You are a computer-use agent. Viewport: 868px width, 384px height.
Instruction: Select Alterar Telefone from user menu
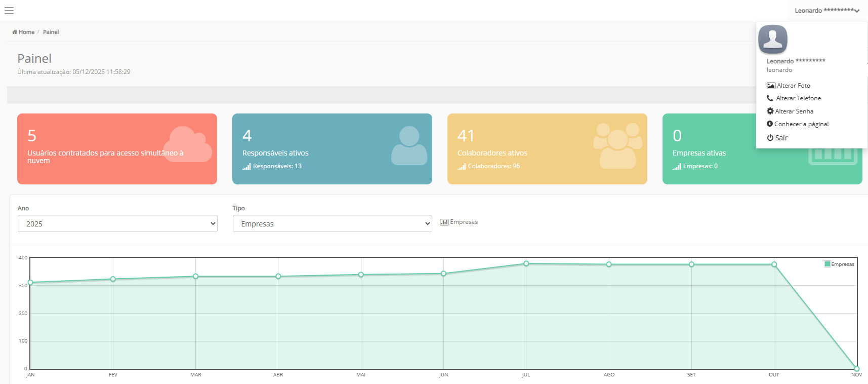pyautogui.click(x=794, y=98)
